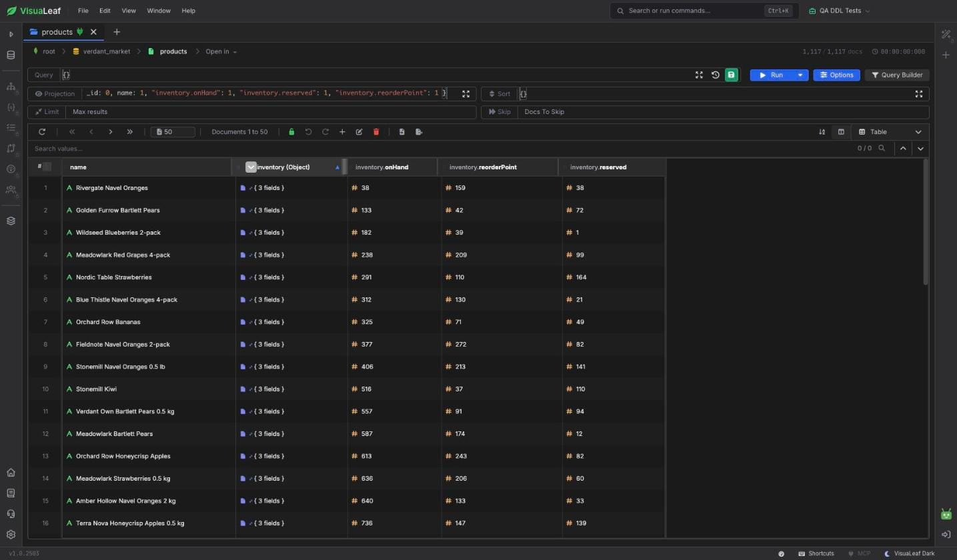Click the Run button
The width and height of the screenshot is (957, 560).
pyautogui.click(x=772, y=75)
